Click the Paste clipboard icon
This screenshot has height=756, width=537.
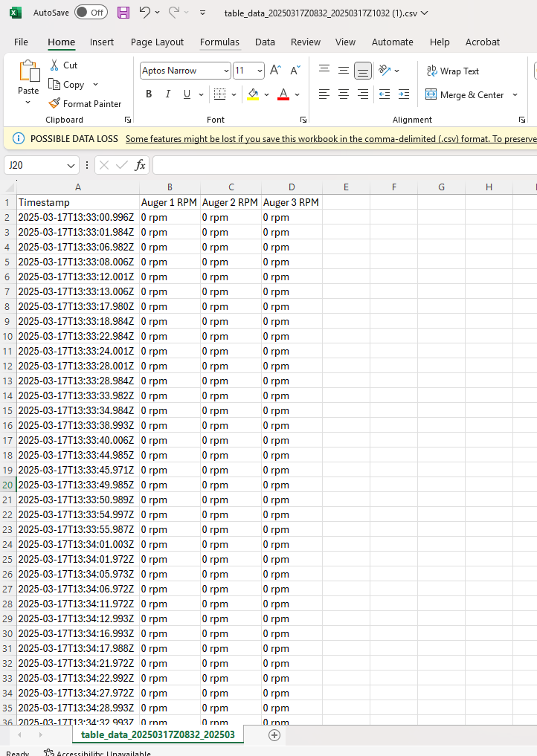pos(28,71)
